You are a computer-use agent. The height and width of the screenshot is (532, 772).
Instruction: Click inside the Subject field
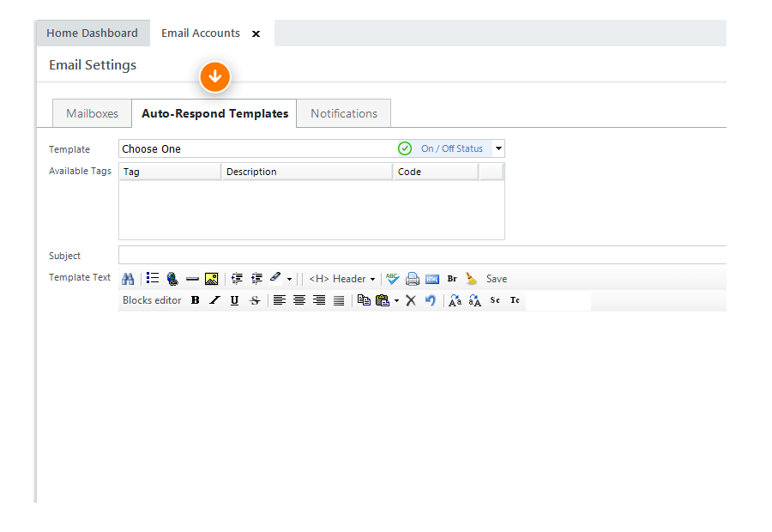click(x=422, y=255)
